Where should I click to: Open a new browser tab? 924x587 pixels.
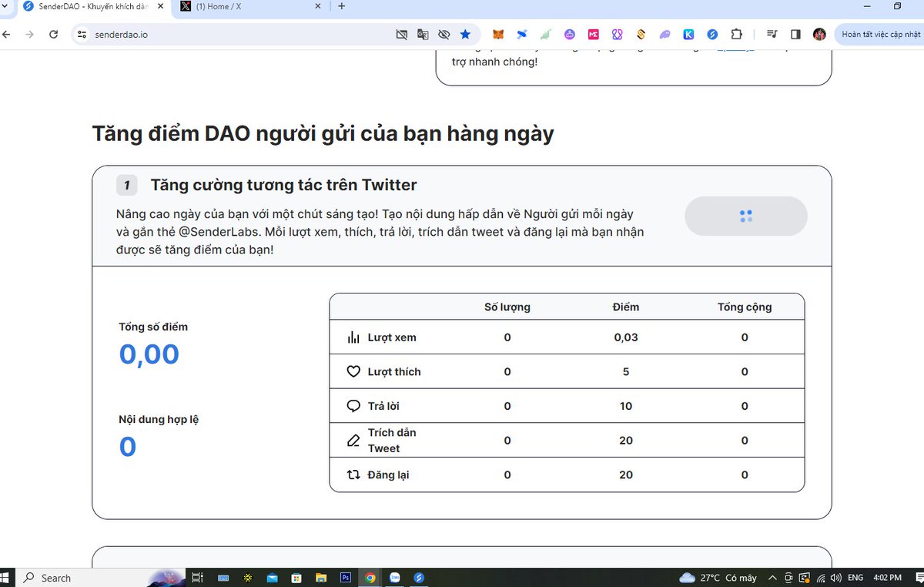tap(341, 6)
